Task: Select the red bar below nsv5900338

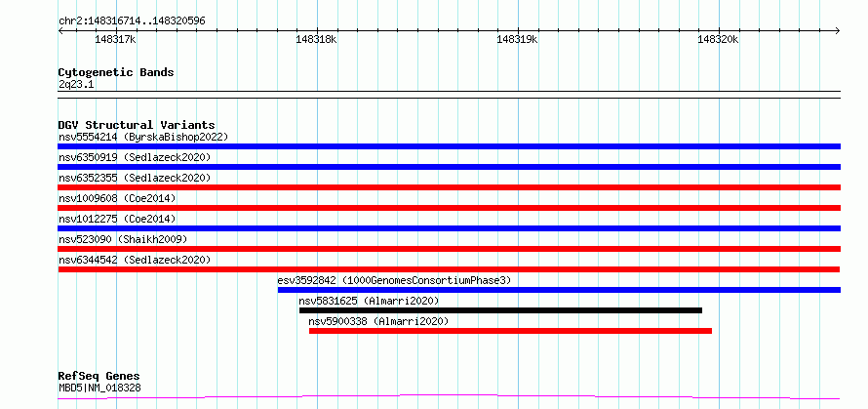Action: [510, 331]
